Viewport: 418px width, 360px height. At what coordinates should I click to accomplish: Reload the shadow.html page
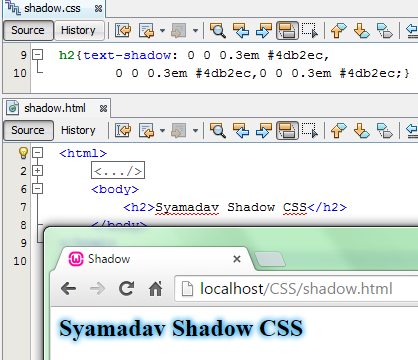[127, 289]
